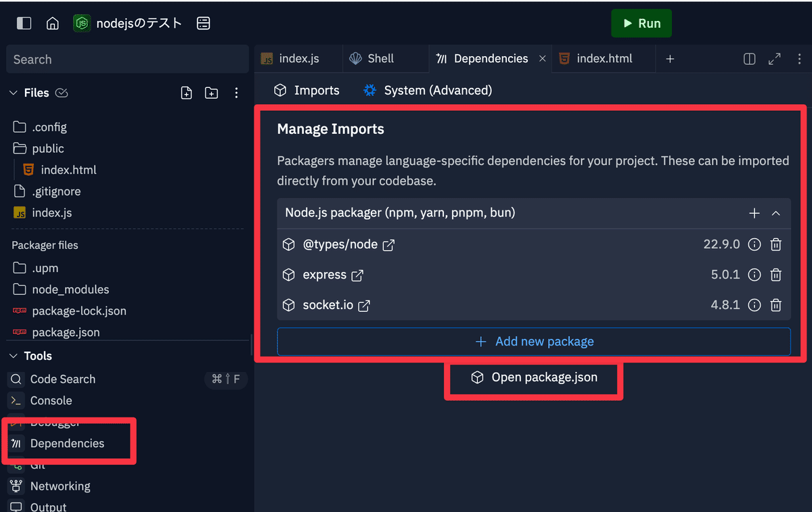The image size is (812, 512).
Task: Collapse the Node.js packager section
Action: point(776,213)
